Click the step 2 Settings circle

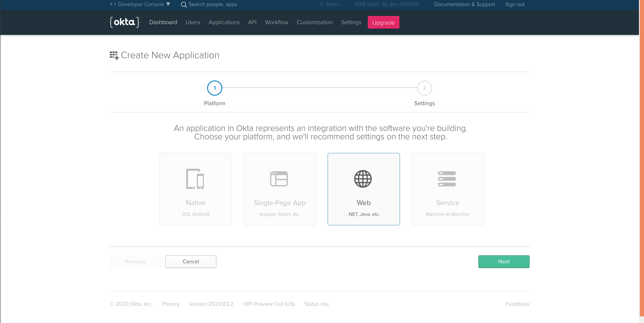click(424, 88)
